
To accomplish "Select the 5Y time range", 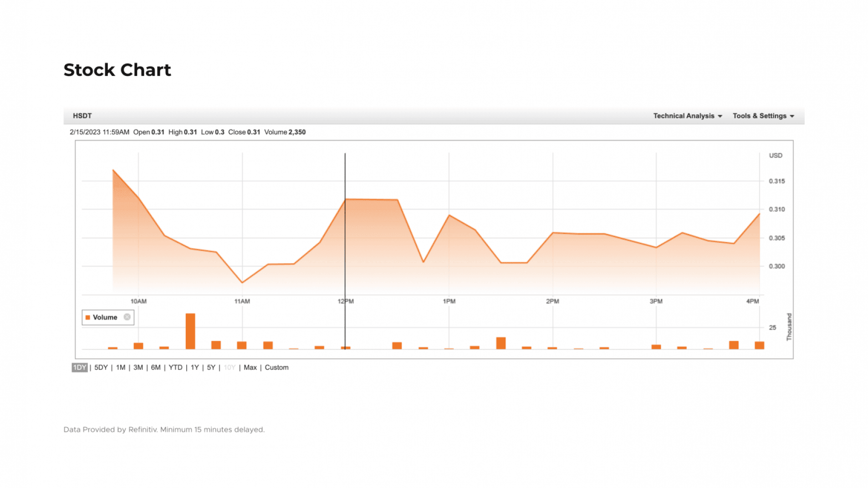I will click(211, 367).
